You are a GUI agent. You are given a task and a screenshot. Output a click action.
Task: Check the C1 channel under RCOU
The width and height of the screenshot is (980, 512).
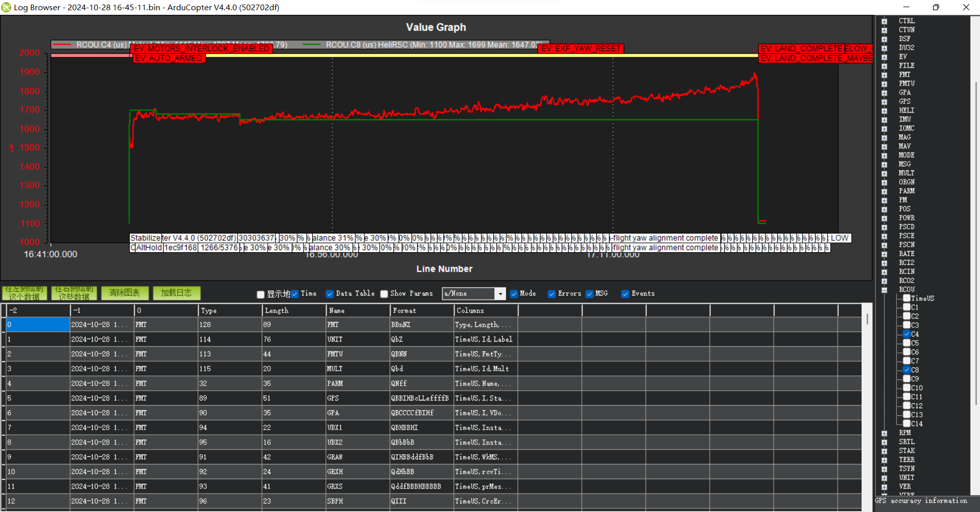[907, 307]
